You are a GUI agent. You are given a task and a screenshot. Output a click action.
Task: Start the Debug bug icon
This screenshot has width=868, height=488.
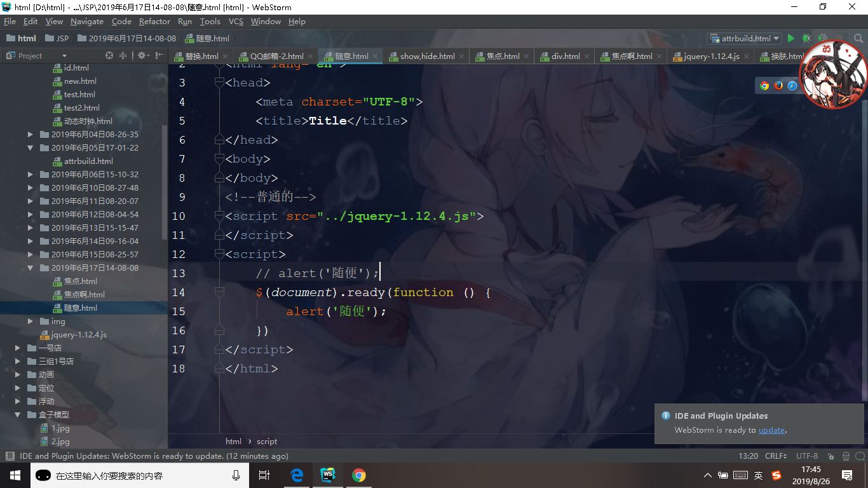(x=806, y=39)
